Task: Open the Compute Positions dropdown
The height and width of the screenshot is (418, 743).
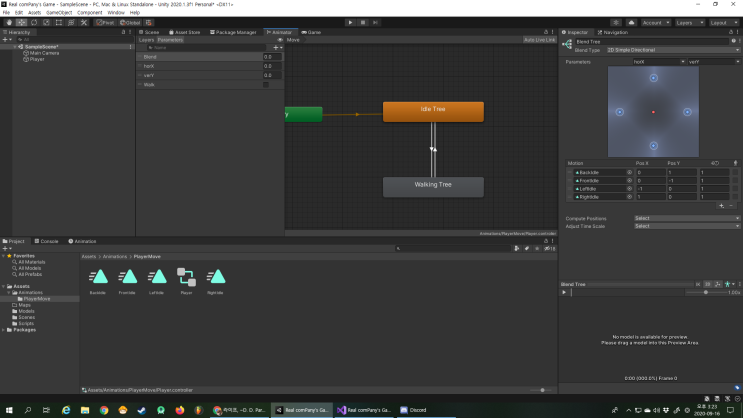Action: coord(687,218)
